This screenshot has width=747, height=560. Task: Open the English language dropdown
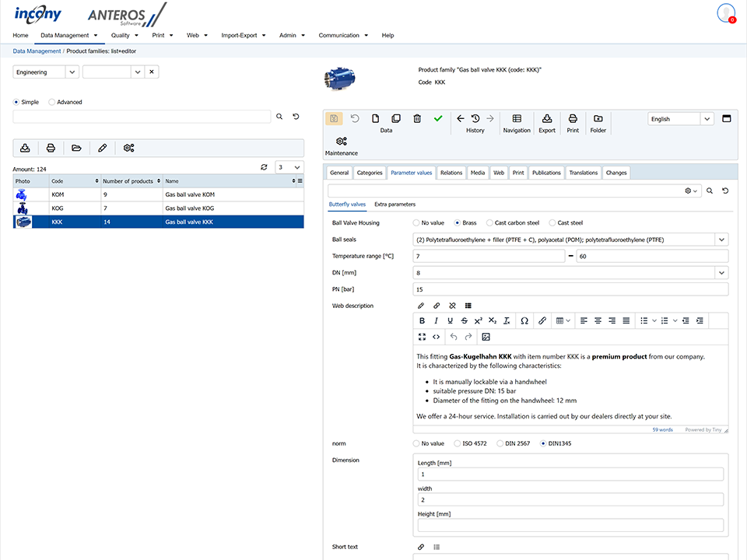pos(707,119)
